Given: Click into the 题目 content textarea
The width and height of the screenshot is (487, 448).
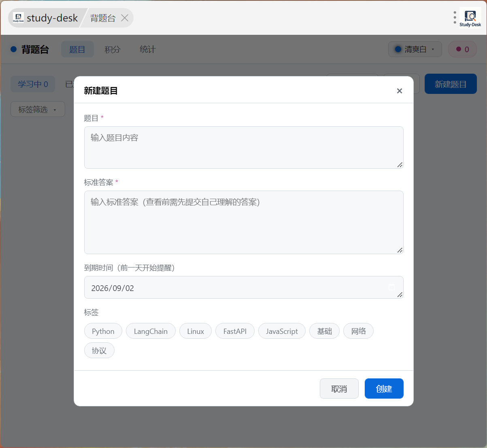Looking at the screenshot, I should click(244, 147).
